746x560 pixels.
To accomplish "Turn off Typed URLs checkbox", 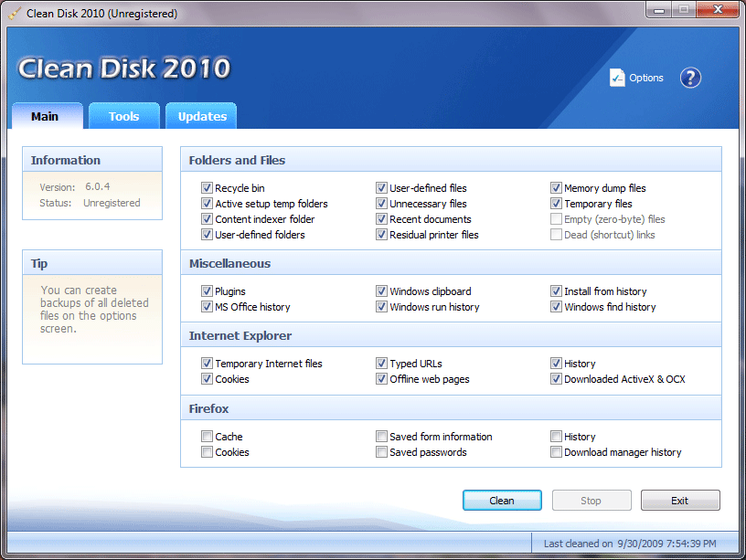I will click(382, 364).
